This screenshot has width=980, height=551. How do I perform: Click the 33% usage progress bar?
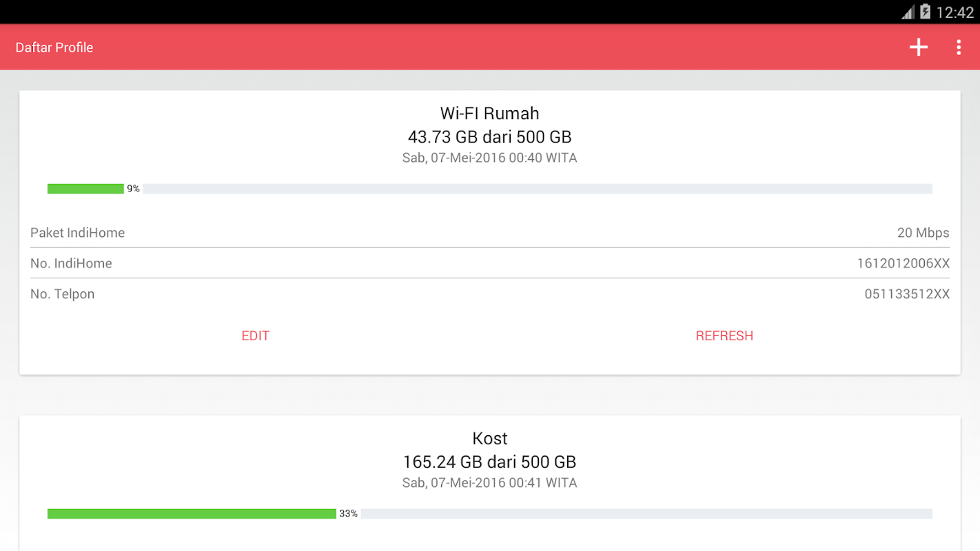(x=489, y=514)
